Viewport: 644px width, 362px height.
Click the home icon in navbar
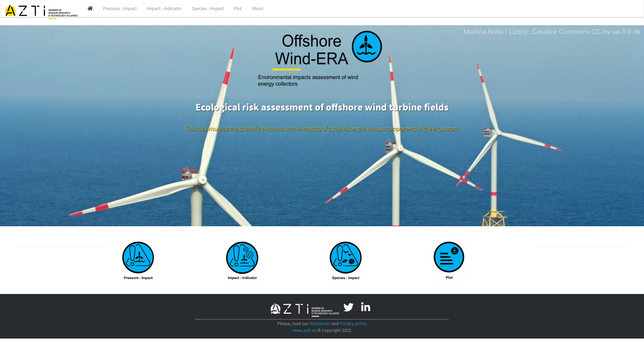pyautogui.click(x=90, y=8)
